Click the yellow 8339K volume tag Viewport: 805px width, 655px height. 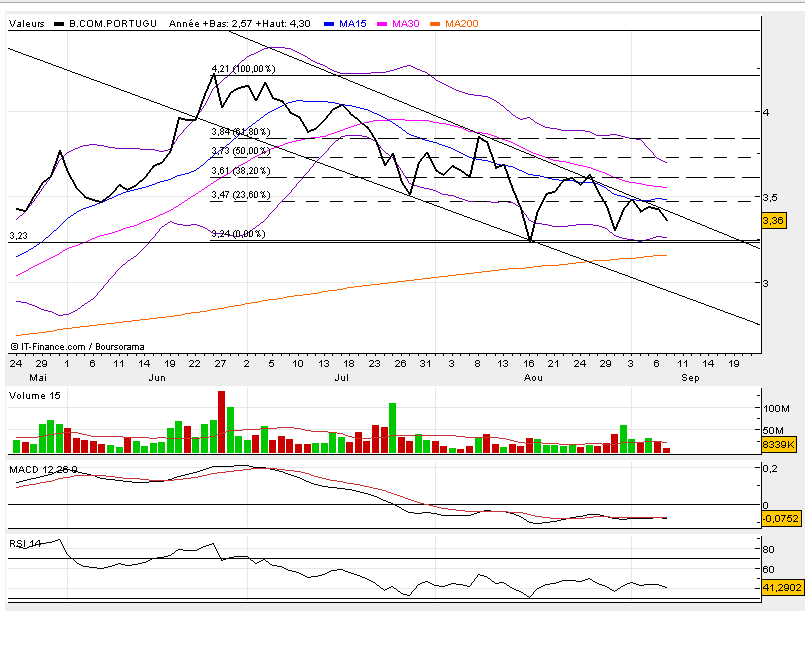778,444
